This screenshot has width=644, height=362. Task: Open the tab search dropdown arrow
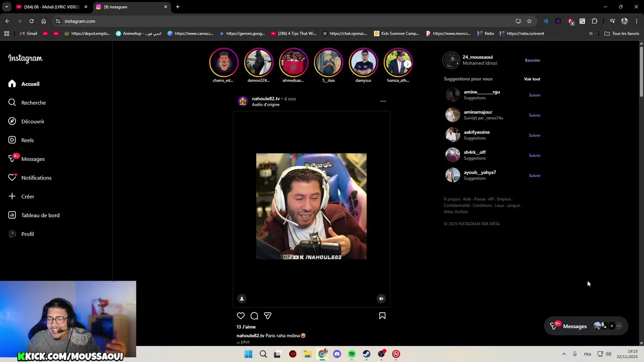7,7
